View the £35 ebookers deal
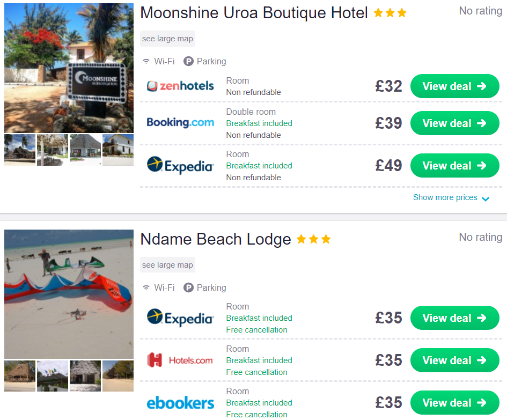The width and height of the screenshot is (507, 420). [454, 402]
